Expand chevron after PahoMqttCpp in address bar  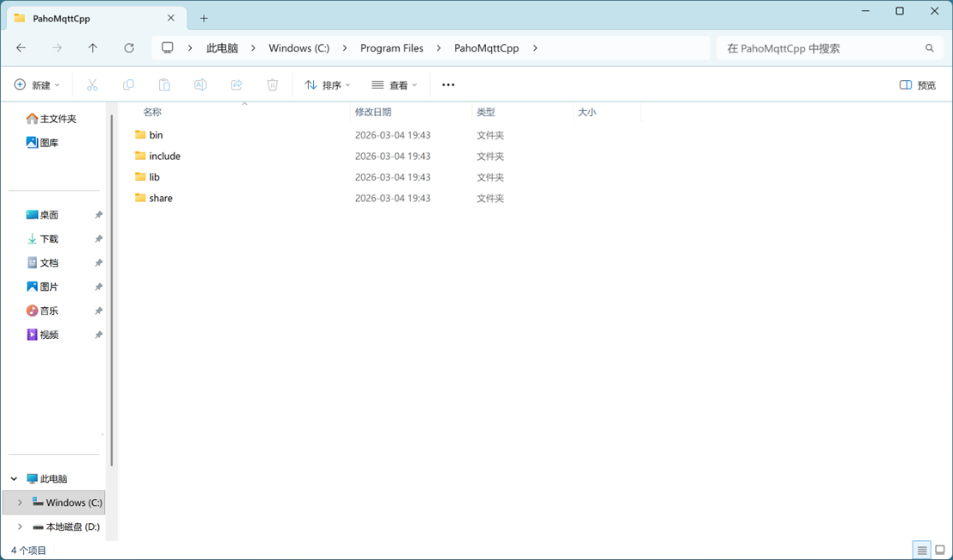[x=535, y=48]
